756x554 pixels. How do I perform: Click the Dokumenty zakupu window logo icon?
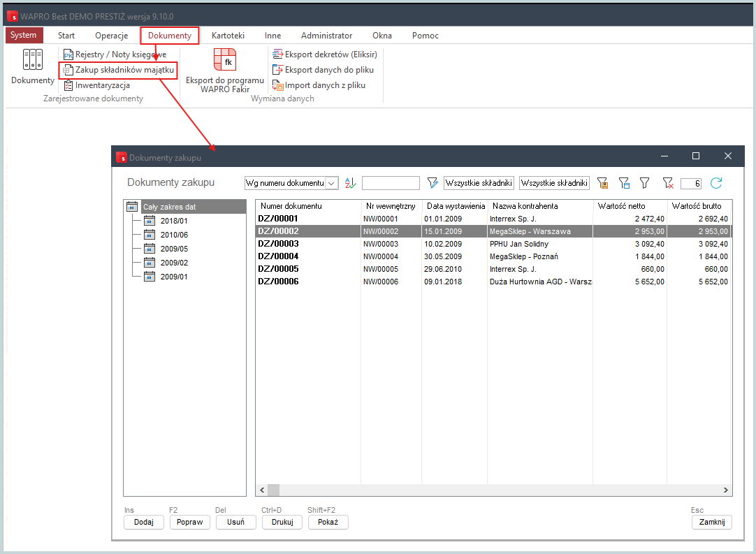point(122,157)
